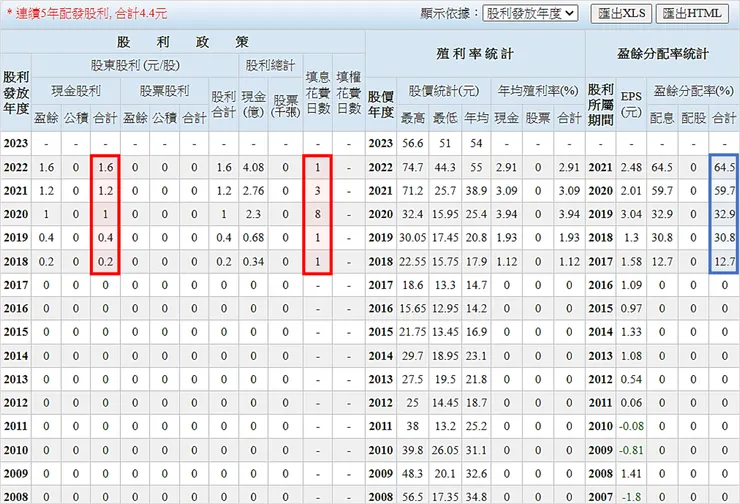Viewport: 740px width, 504px height.
Task: Click the 年均殖利率(%) header
Action: click(538, 91)
